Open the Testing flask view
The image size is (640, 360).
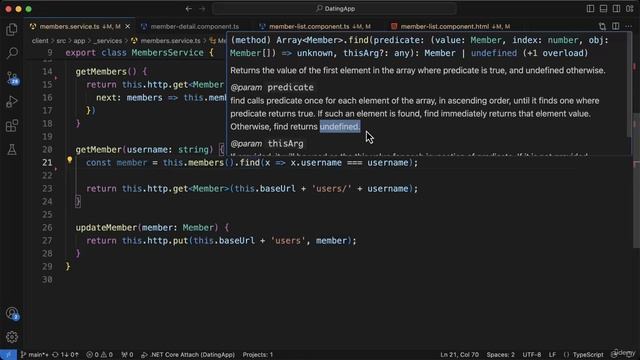12,150
